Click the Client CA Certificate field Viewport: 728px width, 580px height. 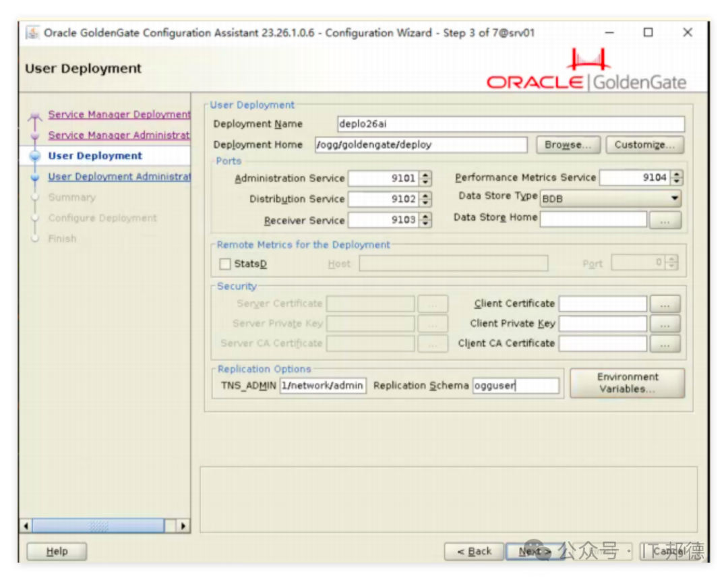coord(603,344)
